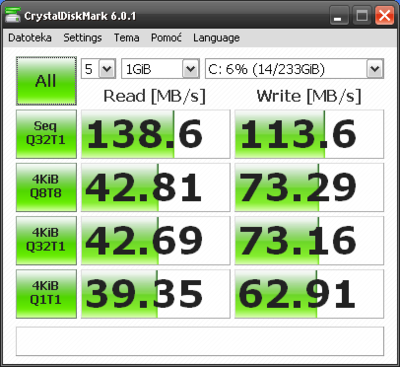Click the 4KiB Q8T8 write value 73.29
This screenshot has width=400, height=367.
click(309, 187)
